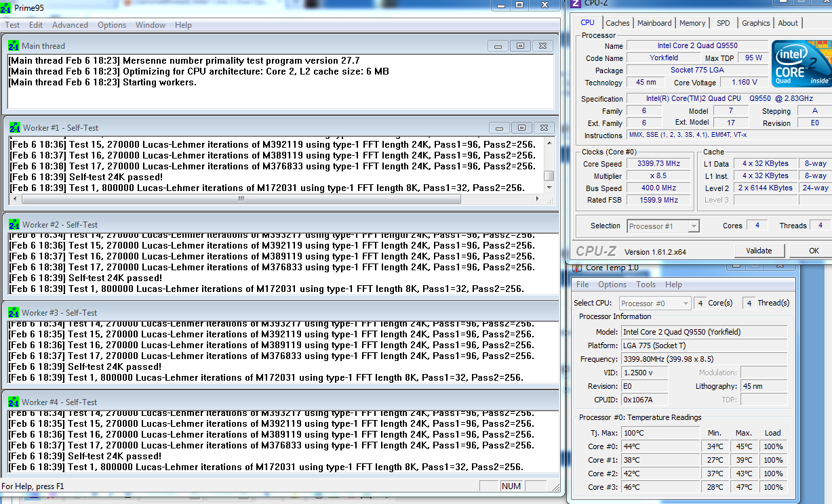Screen dimensions: 832x504
Task: Click the Core Temp Frequency value field
Action: (x=705, y=359)
